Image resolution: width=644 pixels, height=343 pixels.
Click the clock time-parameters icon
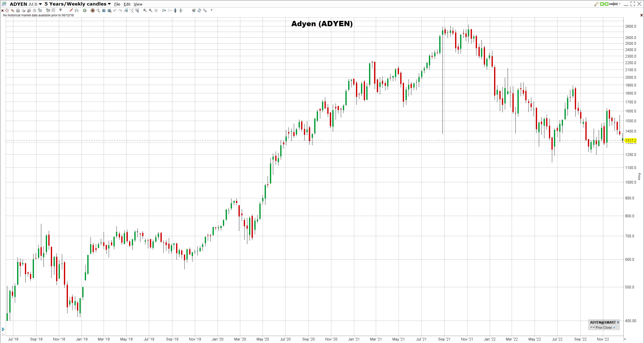29,10
